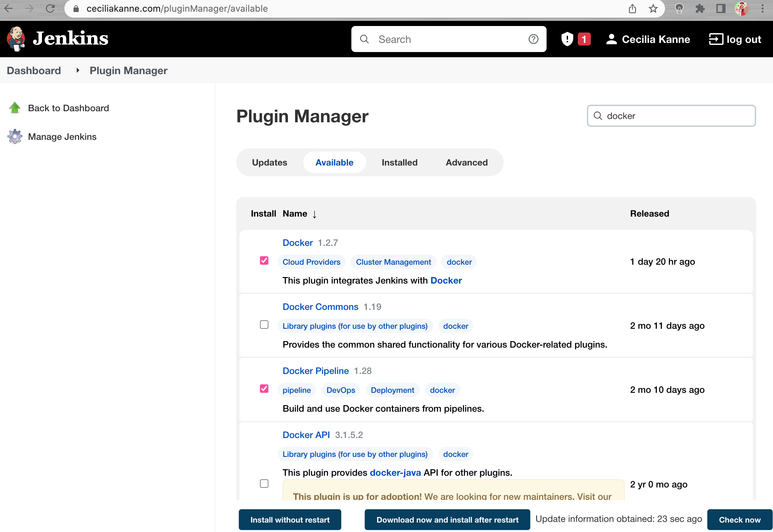Toggle sort order on Name column arrow
The height and width of the screenshot is (532, 773).
point(315,214)
